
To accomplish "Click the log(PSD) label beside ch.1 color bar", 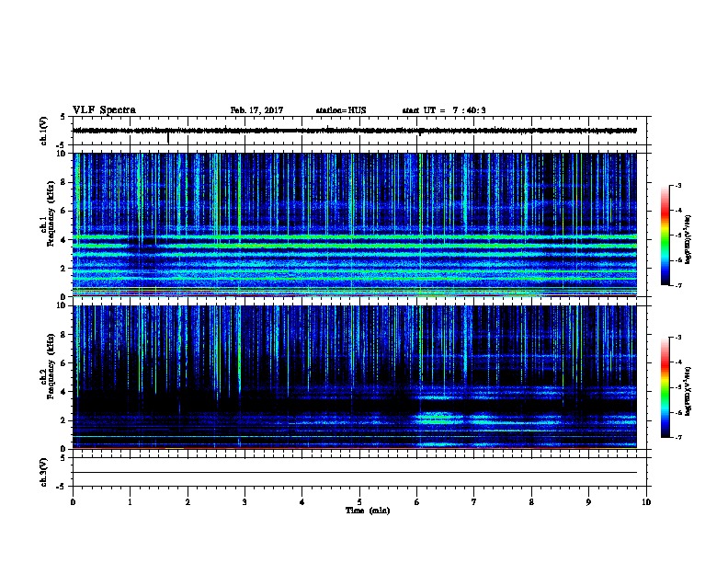I will click(688, 239).
